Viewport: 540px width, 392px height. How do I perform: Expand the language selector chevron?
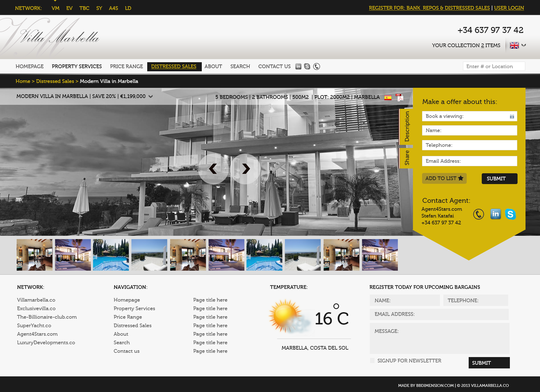coord(524,45)
